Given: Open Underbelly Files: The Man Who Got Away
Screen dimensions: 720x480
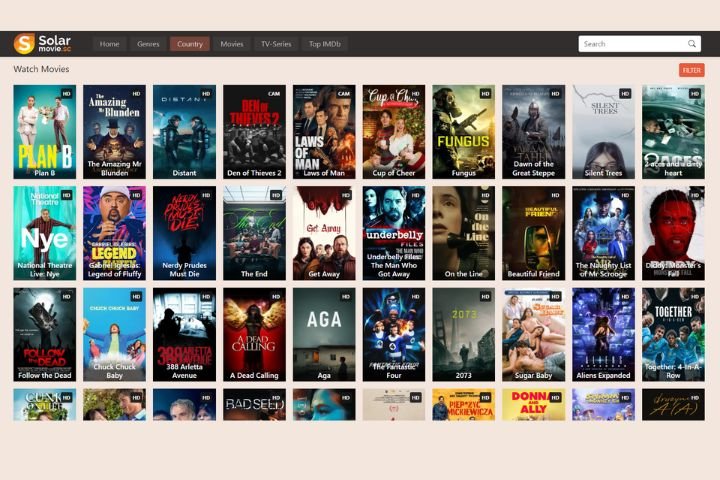Looking at the screenshot, I should pos(394,233).
